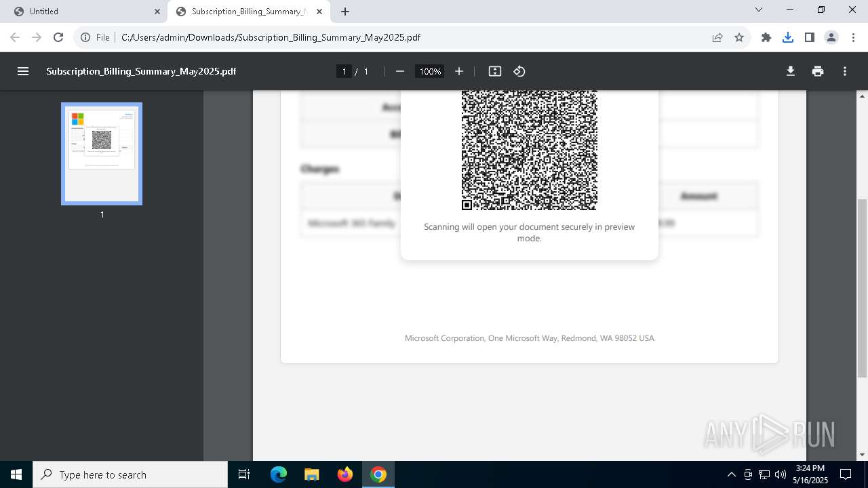
Task: Open PDF viewer more actions menu
Action: pyautogui.click(x=845, y=71)
